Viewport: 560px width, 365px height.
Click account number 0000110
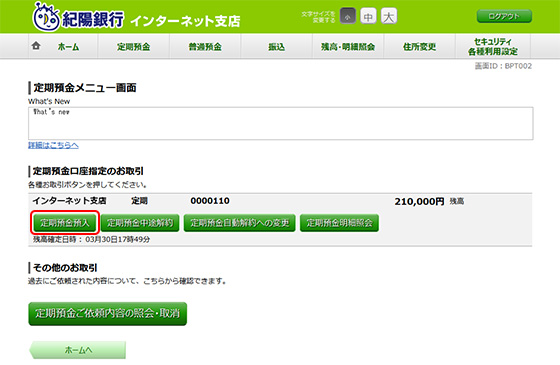coord(210,201)
